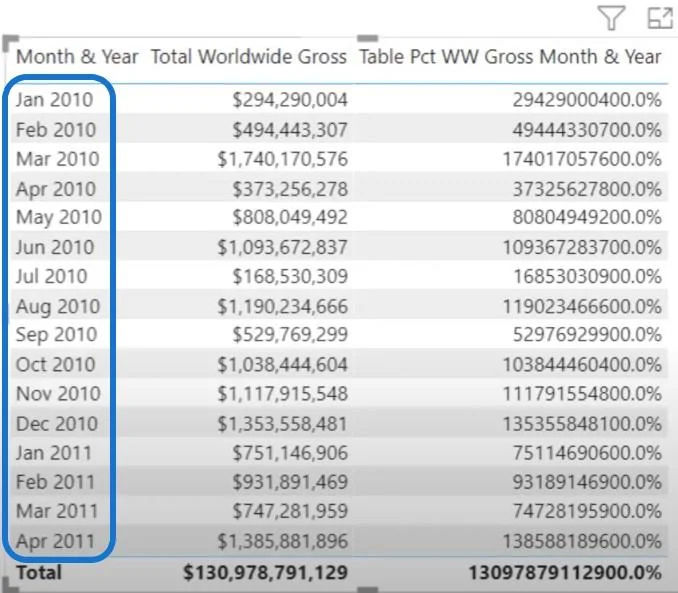Open the visual filter icon

point(611,18)
